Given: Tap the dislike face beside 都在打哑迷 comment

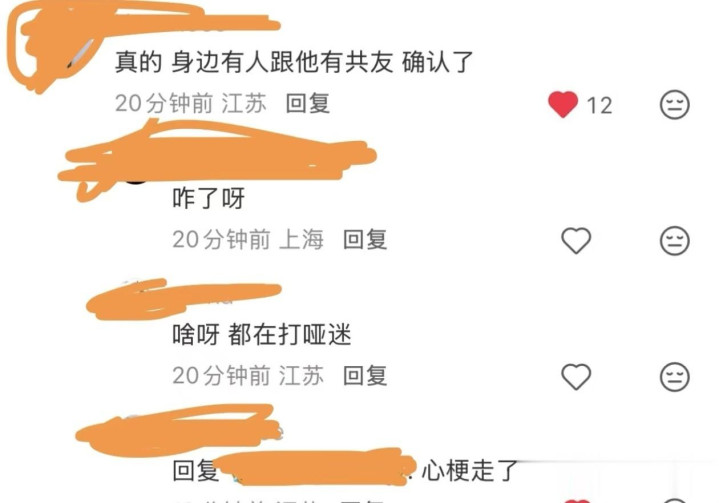Looking at the screenshot, I should tap(674, 376).
